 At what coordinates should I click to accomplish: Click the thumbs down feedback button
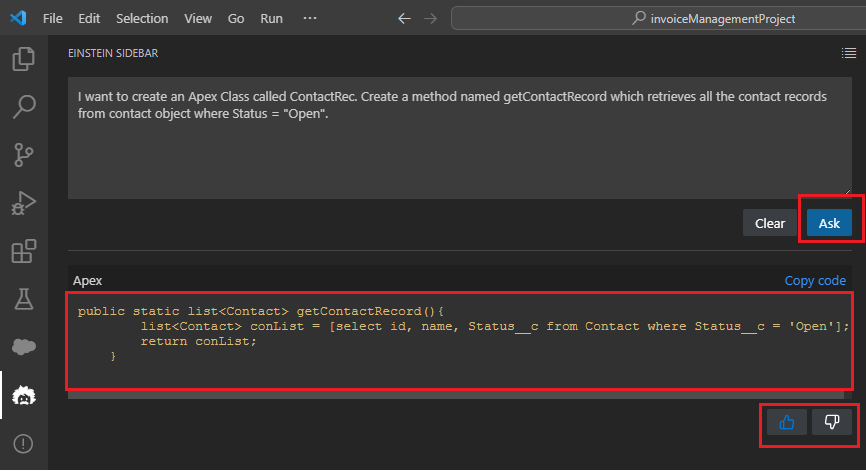click(831, 423)
